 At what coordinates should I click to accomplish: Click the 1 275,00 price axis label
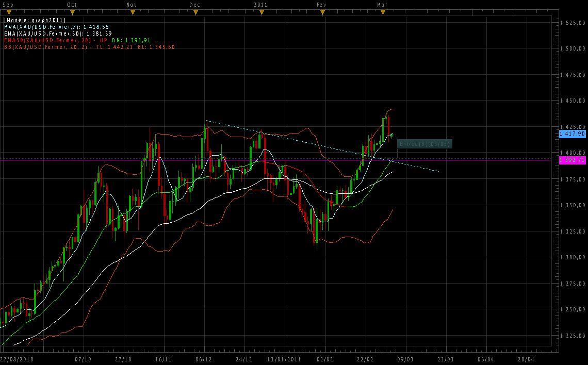click(573, 284)
